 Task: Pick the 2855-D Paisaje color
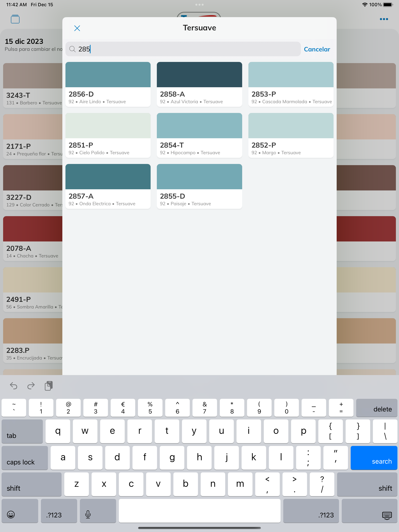coord(199,186)
